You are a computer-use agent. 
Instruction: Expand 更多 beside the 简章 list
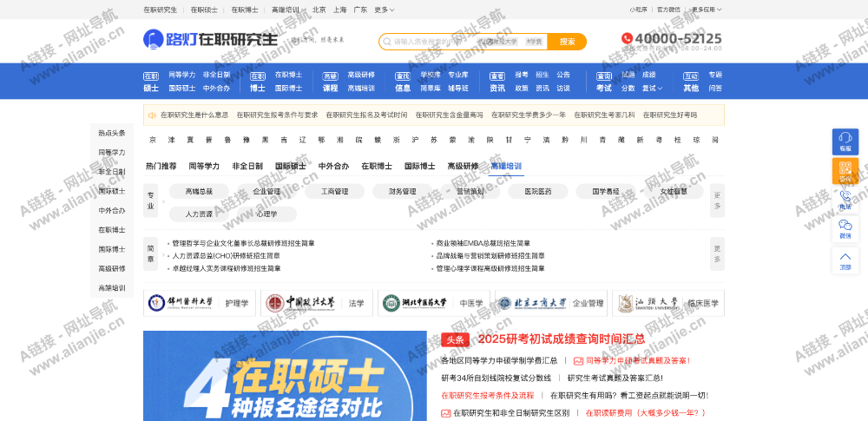pos(718,253)
